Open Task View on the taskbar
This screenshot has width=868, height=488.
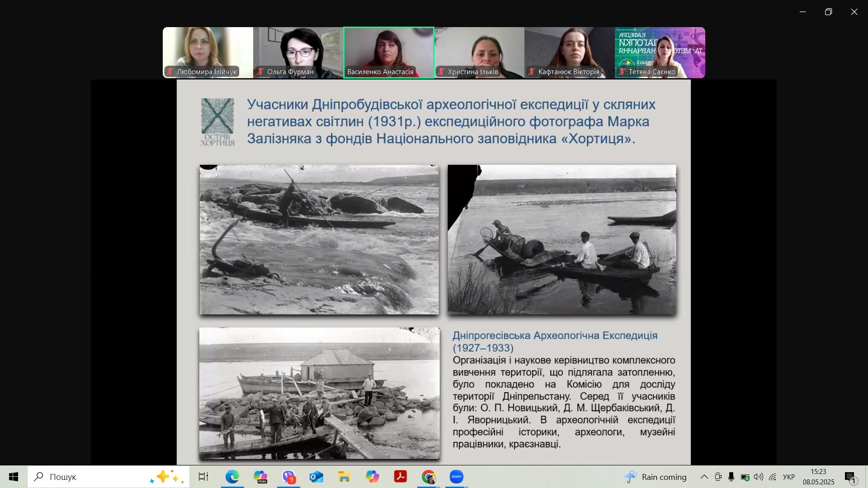(x=204, y=477)
